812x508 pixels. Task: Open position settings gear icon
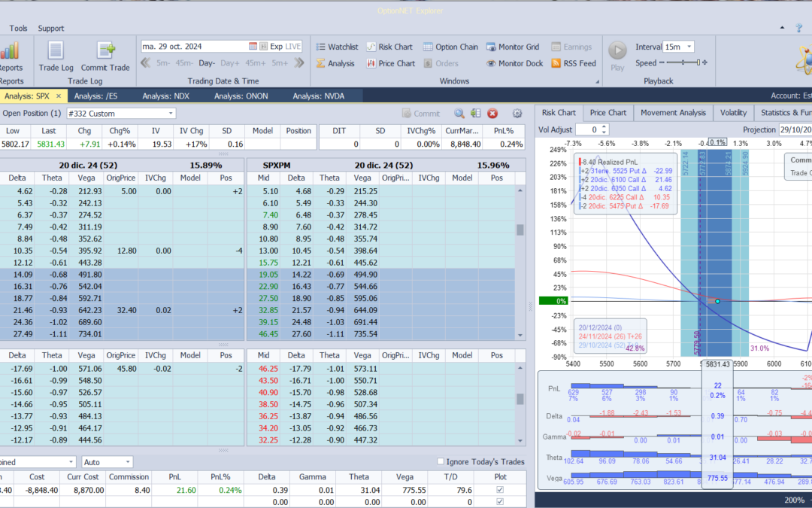(x=517, y=114)
